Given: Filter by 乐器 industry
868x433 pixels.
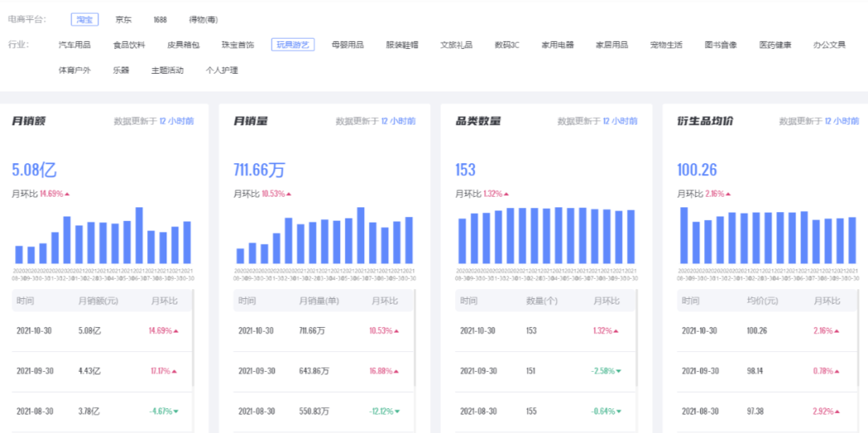Looking at the screenshot, I should [x=121, y=70].
